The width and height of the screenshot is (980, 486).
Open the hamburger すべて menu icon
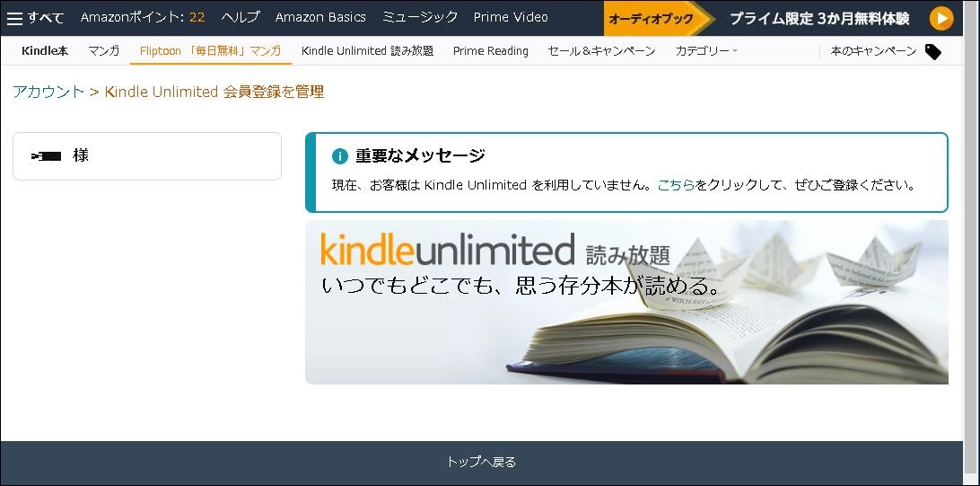point(14,18)
